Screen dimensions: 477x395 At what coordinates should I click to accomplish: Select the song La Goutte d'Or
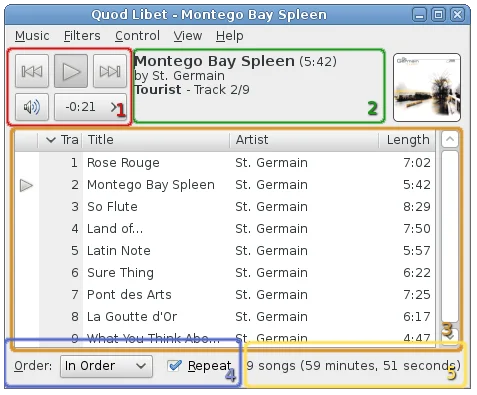(225, 317)
